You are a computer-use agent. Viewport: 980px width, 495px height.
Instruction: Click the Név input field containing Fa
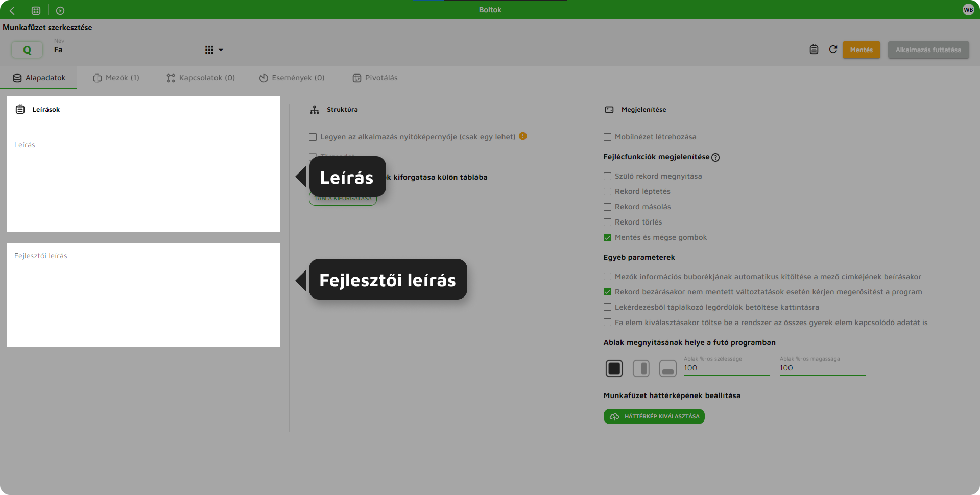coord(125,50)
